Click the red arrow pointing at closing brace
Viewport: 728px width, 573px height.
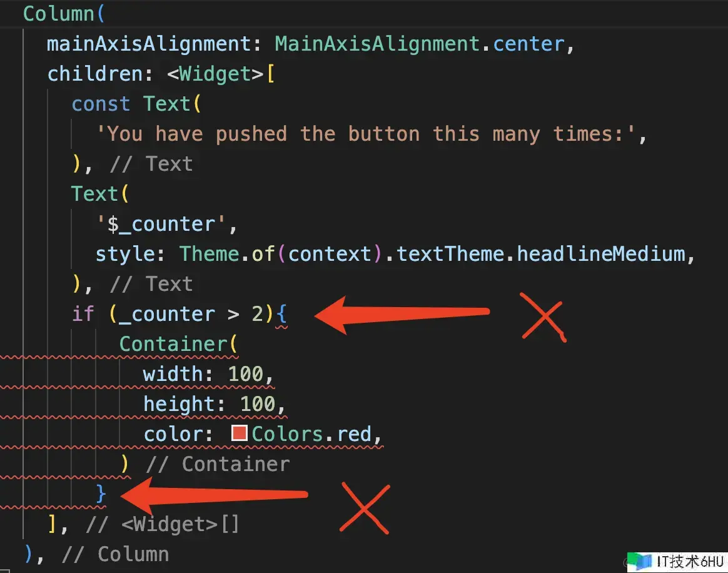click(x=214, y=495)
